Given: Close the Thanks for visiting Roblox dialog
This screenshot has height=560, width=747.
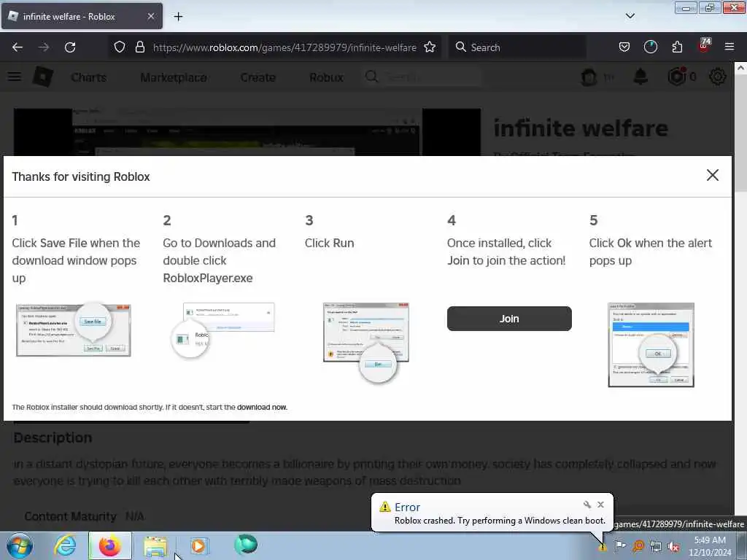Looking at the screenshot, I should tap(712, 175).
